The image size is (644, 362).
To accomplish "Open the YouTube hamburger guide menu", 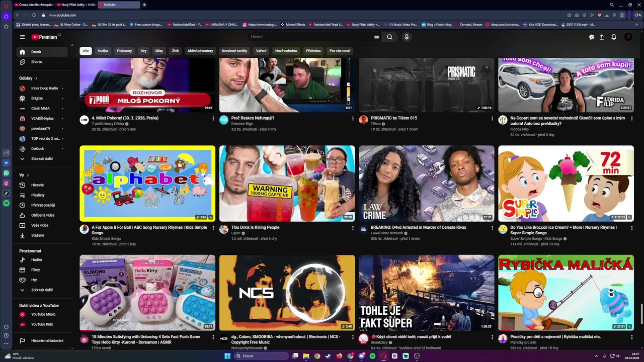I will 22,37.
